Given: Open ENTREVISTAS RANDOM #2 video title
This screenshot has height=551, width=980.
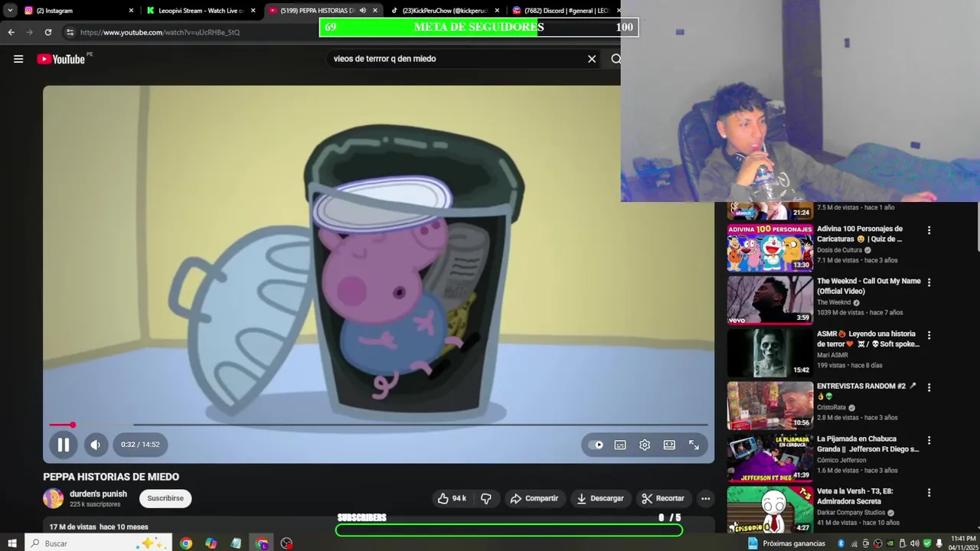Looking at the screenshot, I should (x=866, y=391).
